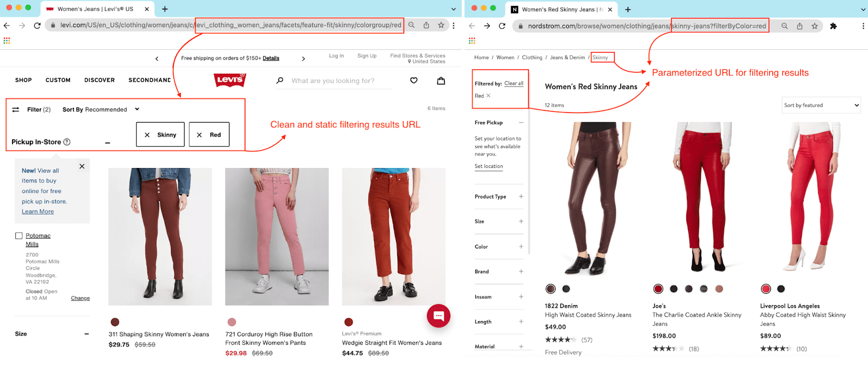Collapse Nordstrom Free Pickup section
This screenshot has width=868, height=367.
(521, 123)
